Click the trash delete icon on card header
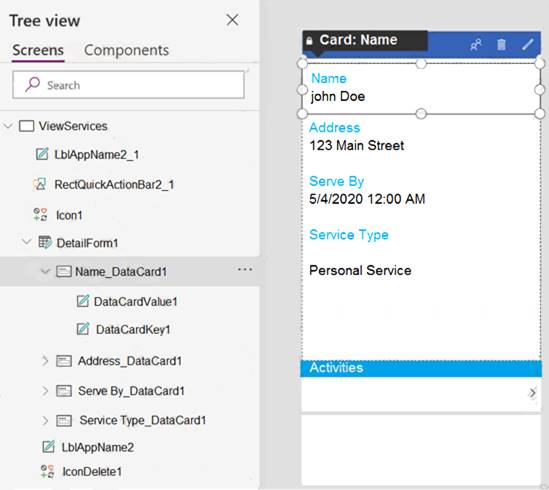Image resolution: width=549 pixels, height=490 pixels. (x=501, y=44)
